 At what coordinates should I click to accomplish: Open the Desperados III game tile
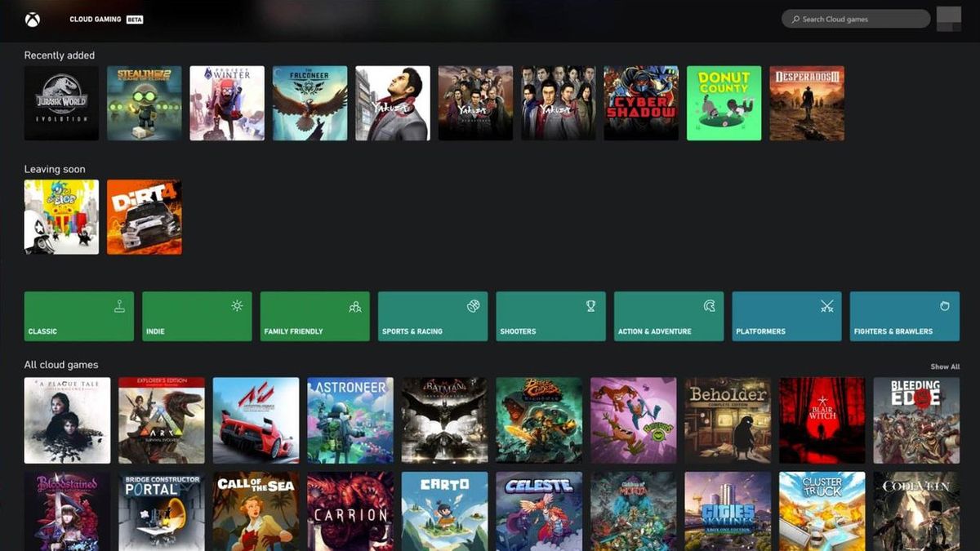pyautogui.click(x=807, y=104)
